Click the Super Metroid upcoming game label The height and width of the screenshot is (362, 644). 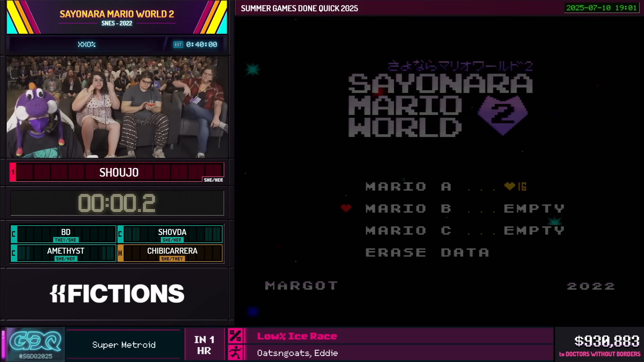(x=124, y=345)
